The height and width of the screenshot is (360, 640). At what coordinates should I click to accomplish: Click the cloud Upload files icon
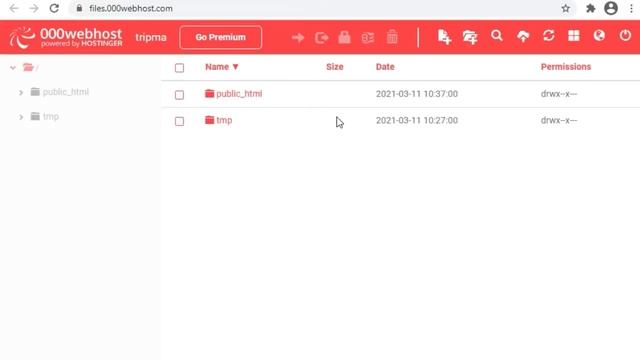[523, 36]
